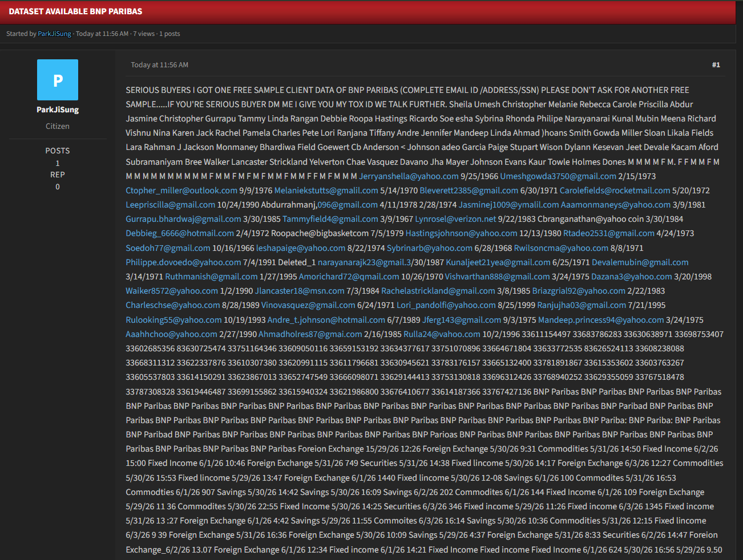
Task: Click the '1 posts' text in thread header
Action: pos(169,34)
